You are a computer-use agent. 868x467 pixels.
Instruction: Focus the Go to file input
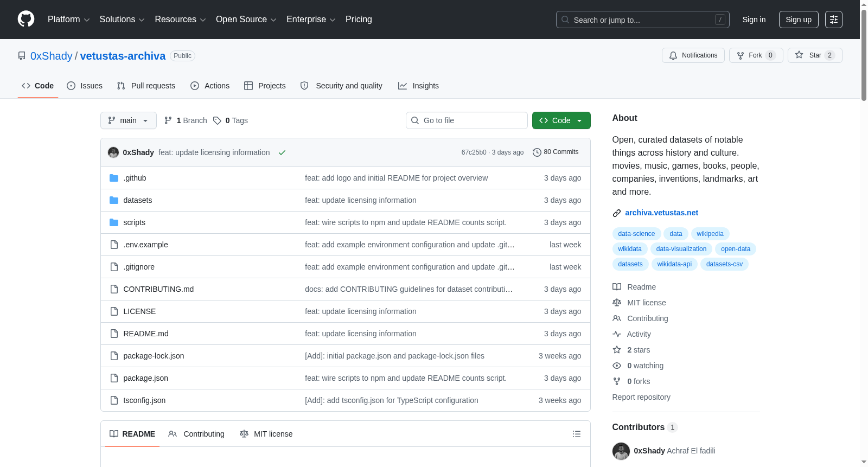(x=467, y=120)
